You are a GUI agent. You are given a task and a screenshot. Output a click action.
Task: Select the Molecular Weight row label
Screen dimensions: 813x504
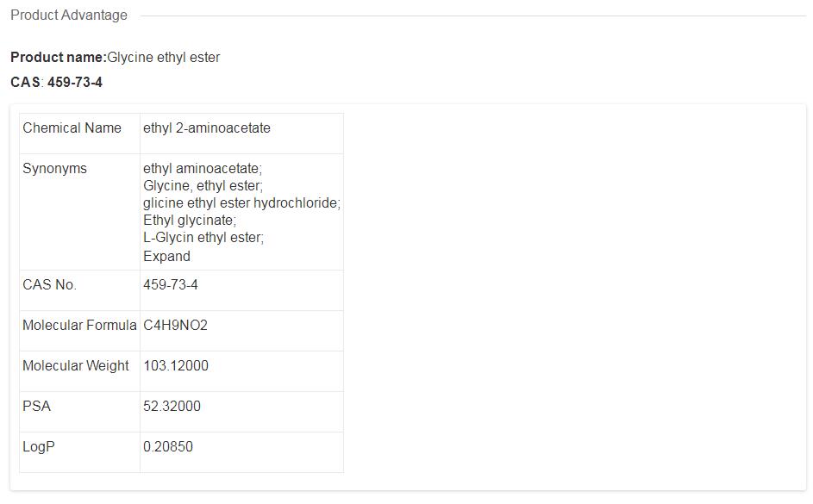pyautogui.click(x=76, y=366)
